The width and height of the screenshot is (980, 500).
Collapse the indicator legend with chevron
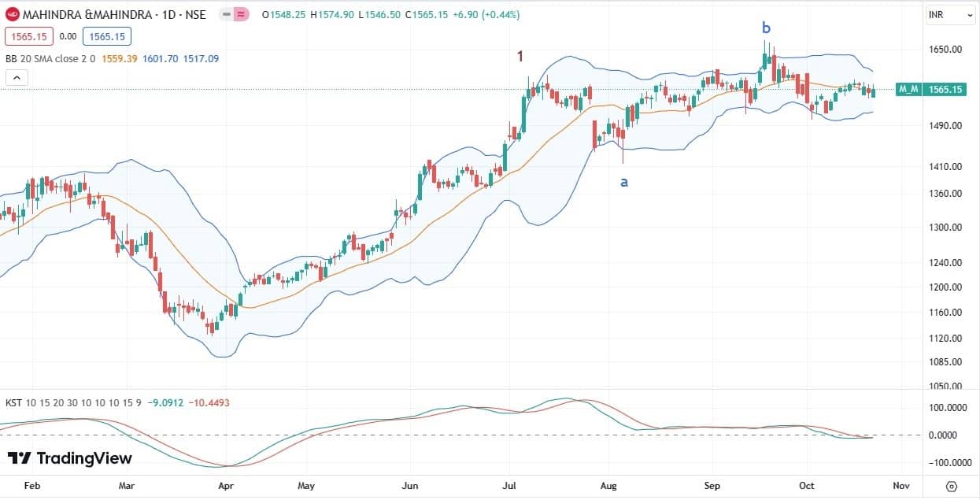[x=17, y=77]
